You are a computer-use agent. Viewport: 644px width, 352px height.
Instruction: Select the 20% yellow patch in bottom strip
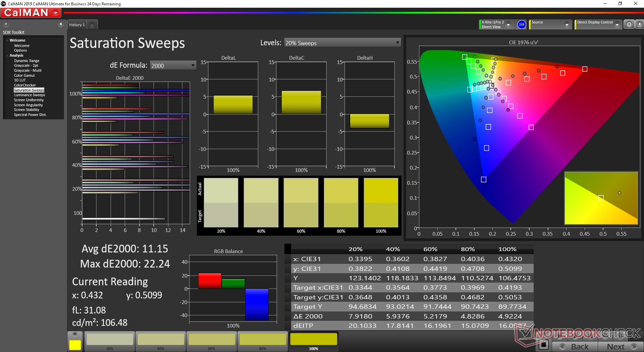click(x=110, y=341)
